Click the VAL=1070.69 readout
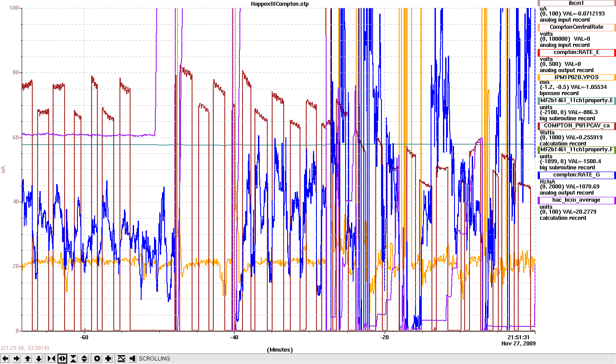Screen dimensions: 616x364 click(581, 187)
